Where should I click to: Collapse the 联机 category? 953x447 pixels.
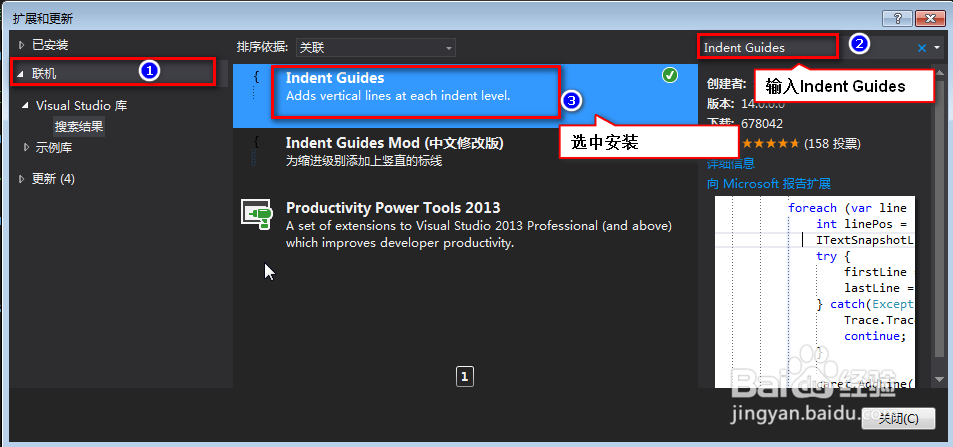click(x=21, y=74)
